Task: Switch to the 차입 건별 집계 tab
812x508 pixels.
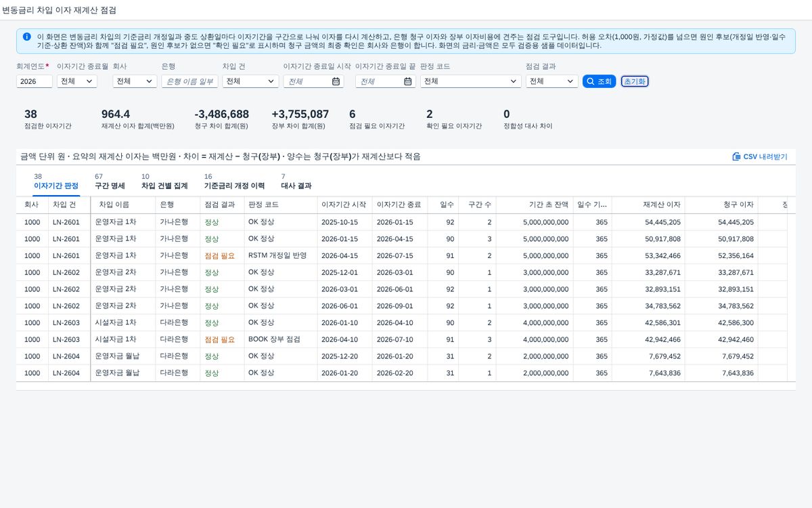Action: [x=164, y=181]
